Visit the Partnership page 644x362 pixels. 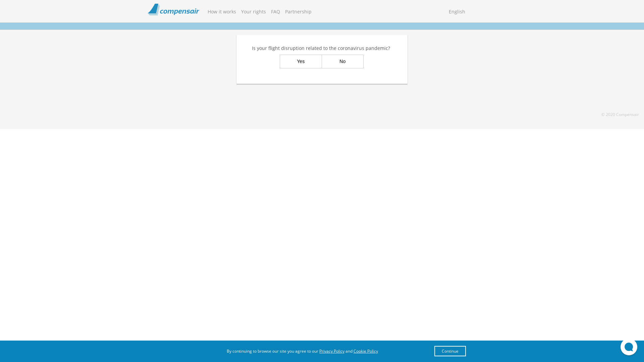tap(298, 12)
